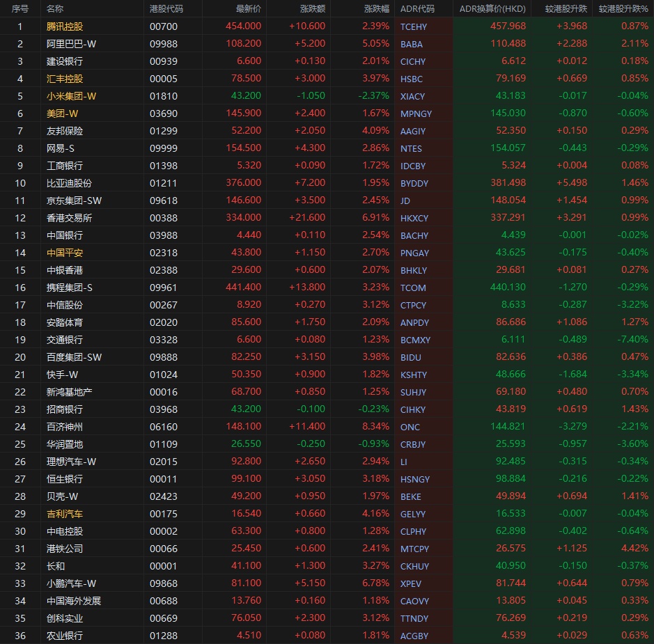Click the ADR换算价(HKD) column header
This screenshot has width=654, height=644.
[492, 9]
